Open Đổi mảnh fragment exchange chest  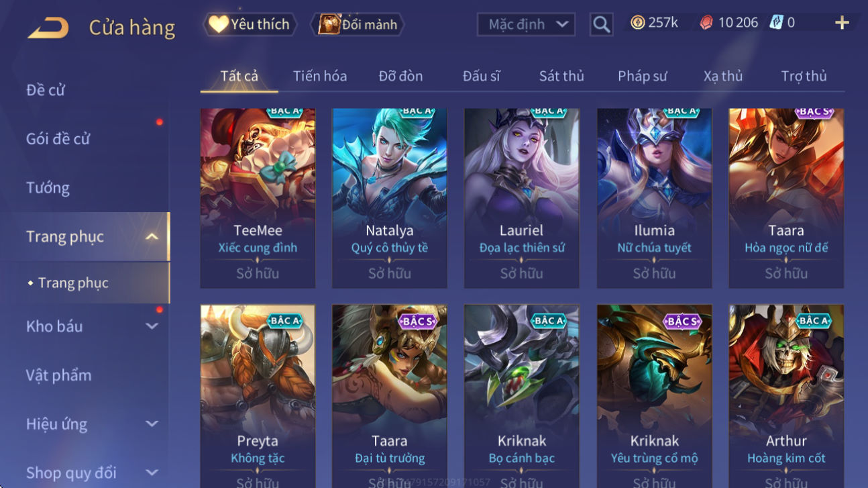click(x=358, y=25)
